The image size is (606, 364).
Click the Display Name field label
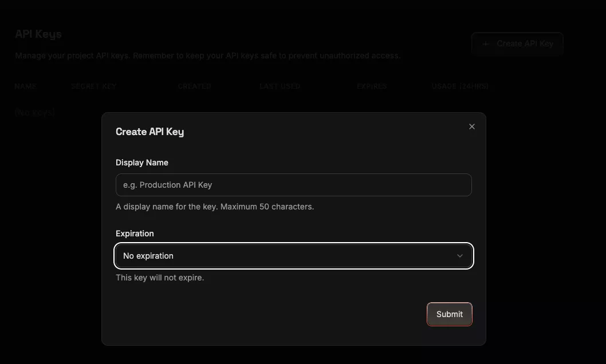[x=142, y=163]
